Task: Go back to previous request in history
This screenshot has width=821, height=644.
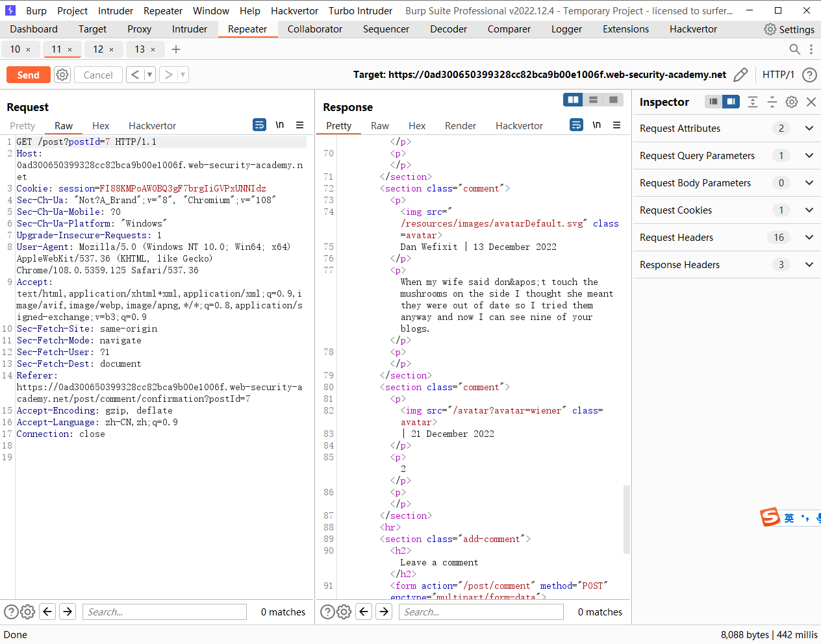Action: click(x=134, y=75)
